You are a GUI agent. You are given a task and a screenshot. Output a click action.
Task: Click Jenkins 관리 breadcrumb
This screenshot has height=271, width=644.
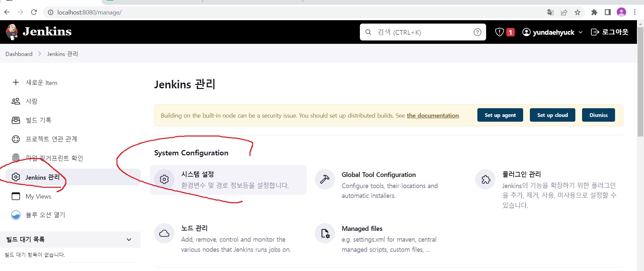pyautogui.click(x=63, y=54)
